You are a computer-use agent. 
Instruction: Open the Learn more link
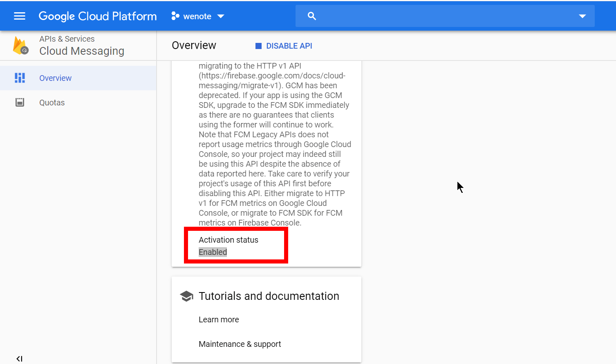[219, 319]
